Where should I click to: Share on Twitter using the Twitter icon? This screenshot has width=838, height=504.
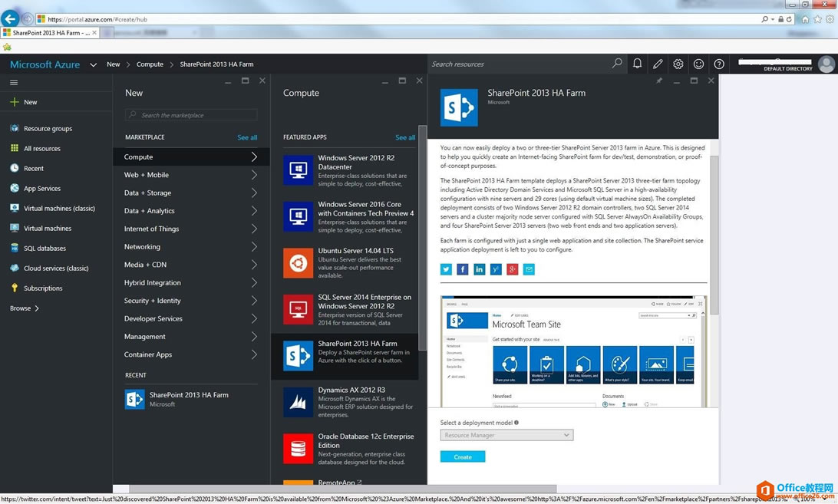click(446, 269)
